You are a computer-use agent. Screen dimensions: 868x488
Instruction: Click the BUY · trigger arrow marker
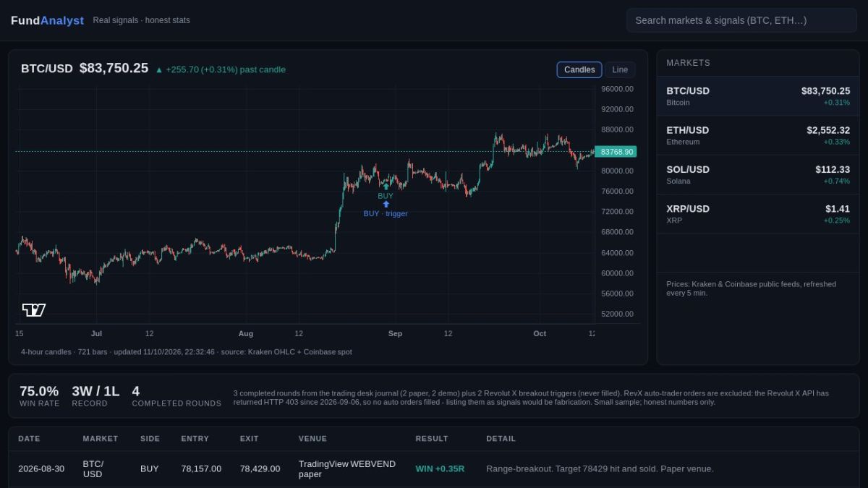386,205
